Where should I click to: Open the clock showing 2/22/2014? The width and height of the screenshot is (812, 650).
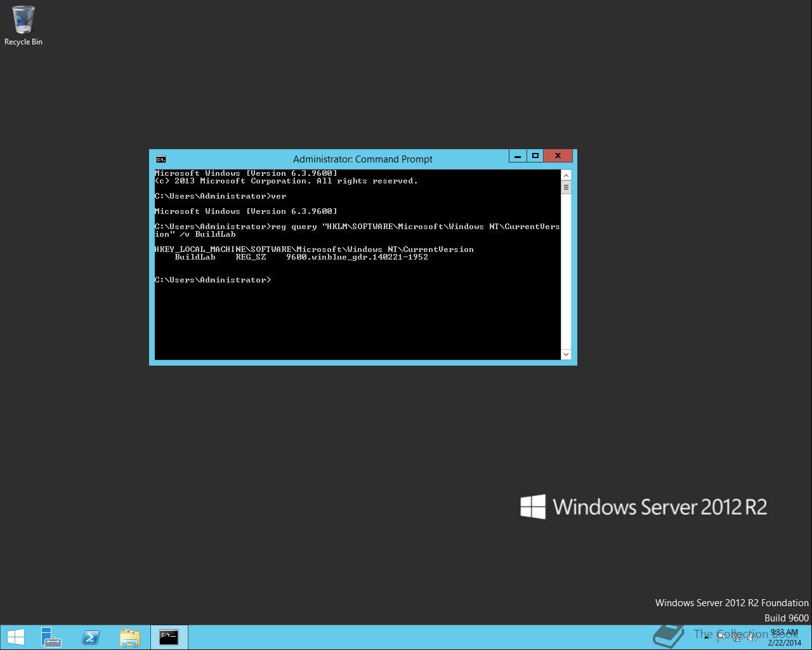pos(784,637)
